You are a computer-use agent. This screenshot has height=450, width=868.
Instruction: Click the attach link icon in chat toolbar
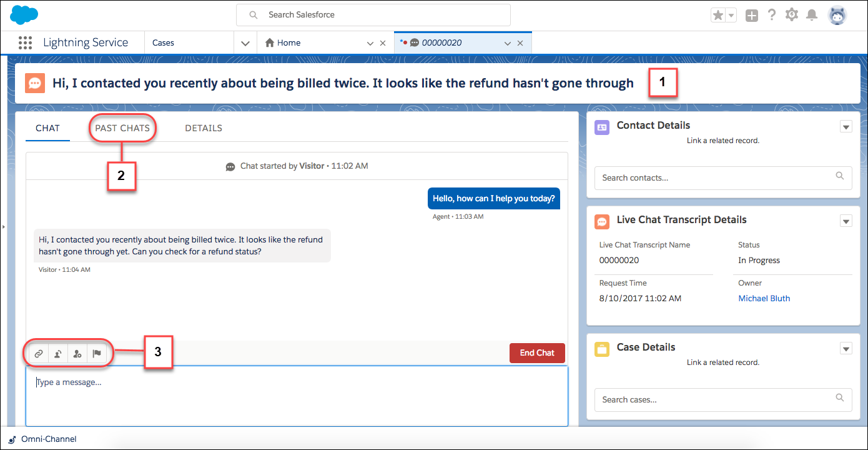click(x=38, y=353)
